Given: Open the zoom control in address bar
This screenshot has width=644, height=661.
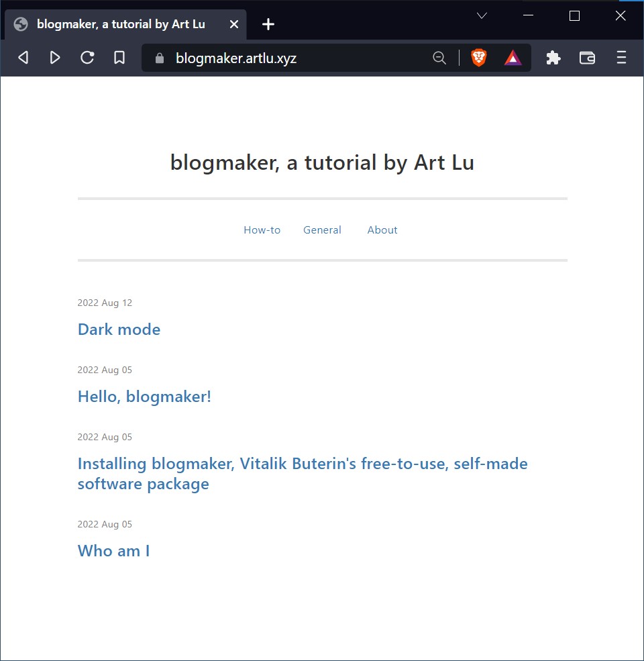Looking at the screenshot, I should pyautogui.click(x=439, y=58).
